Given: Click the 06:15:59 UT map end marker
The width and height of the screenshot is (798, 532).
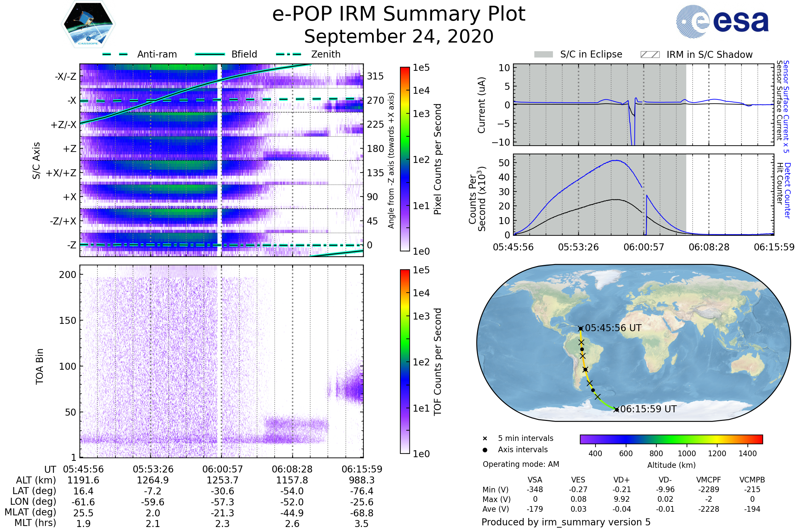Looking at the screenshot, I should [616, 410].
